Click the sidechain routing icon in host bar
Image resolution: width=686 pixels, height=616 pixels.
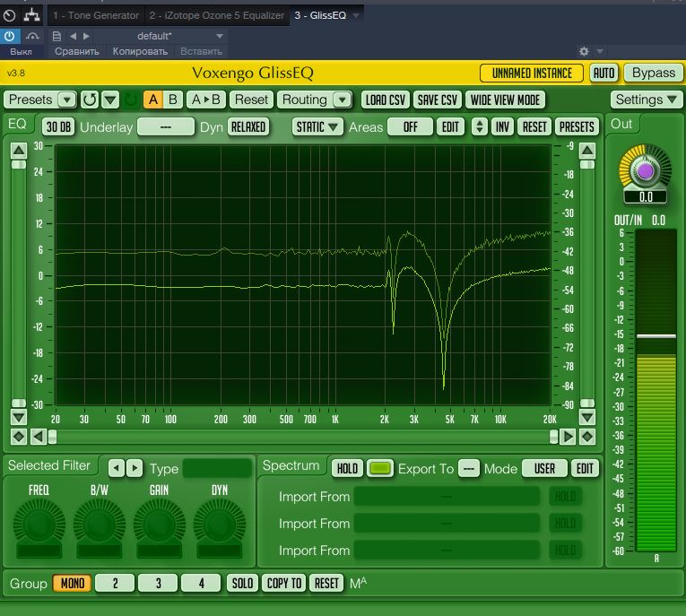31,15
